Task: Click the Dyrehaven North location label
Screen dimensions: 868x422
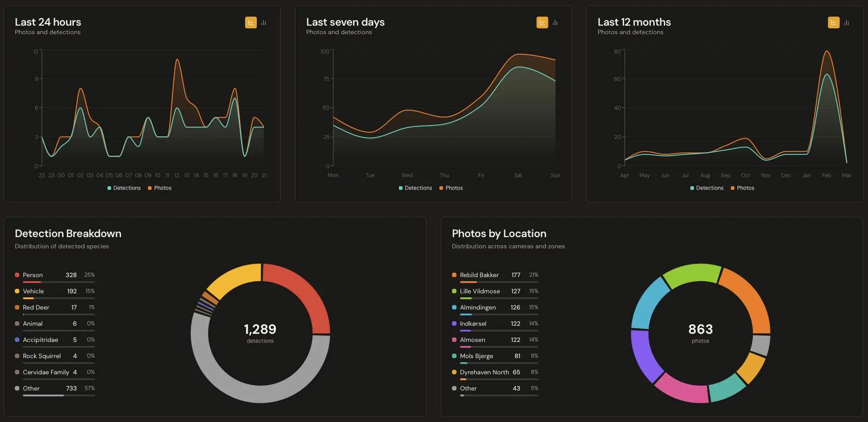Action: click(x=484, y=372)
